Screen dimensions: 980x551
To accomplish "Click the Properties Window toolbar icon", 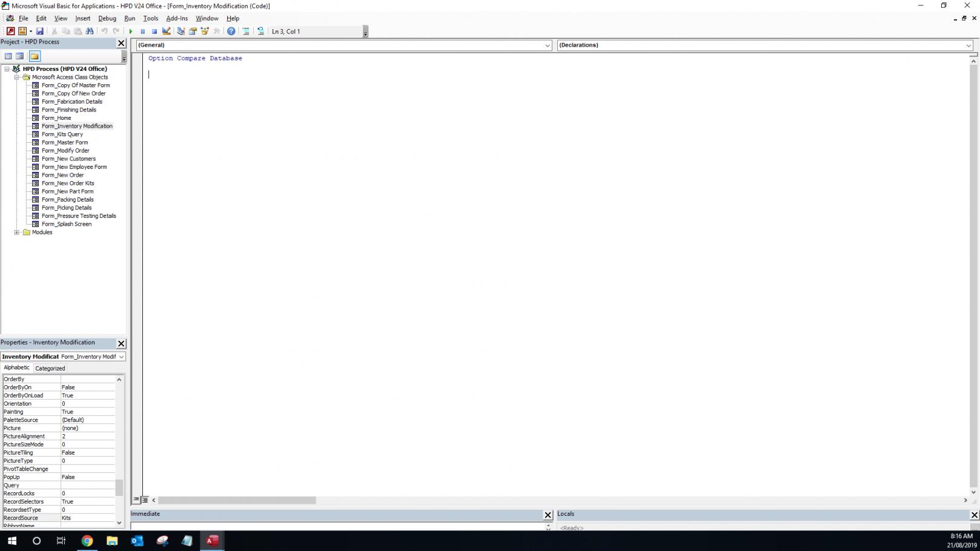I will click(193, 31).
